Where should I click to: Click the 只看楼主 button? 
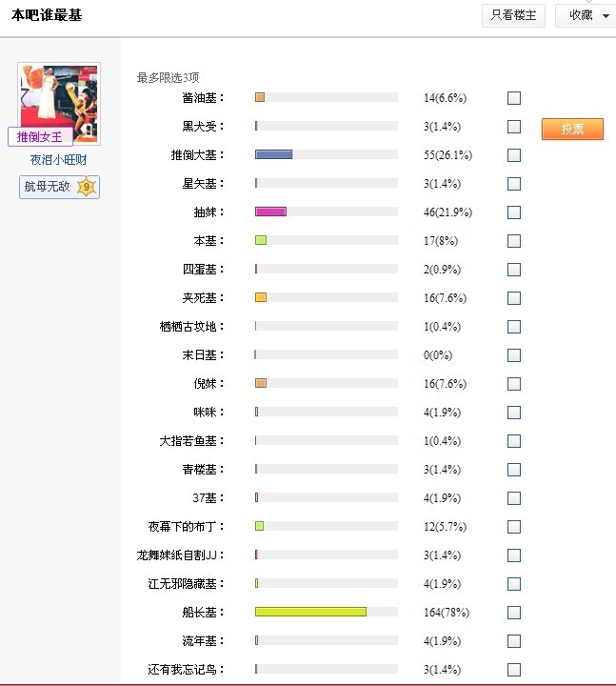[x=513, y=16]
